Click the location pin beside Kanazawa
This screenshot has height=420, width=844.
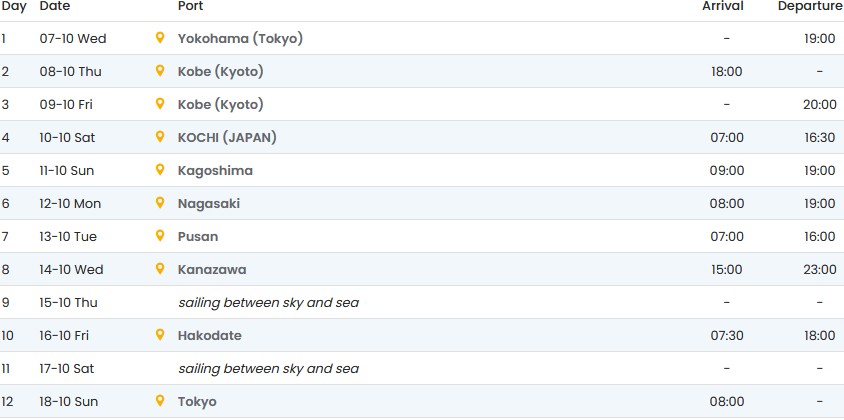159,269
